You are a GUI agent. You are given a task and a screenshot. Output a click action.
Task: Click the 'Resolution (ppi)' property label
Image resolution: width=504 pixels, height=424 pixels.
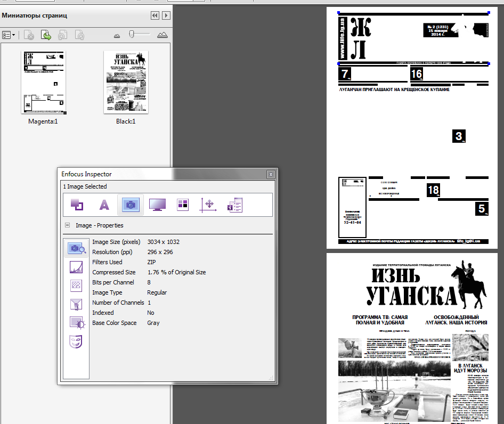(112, 252)
